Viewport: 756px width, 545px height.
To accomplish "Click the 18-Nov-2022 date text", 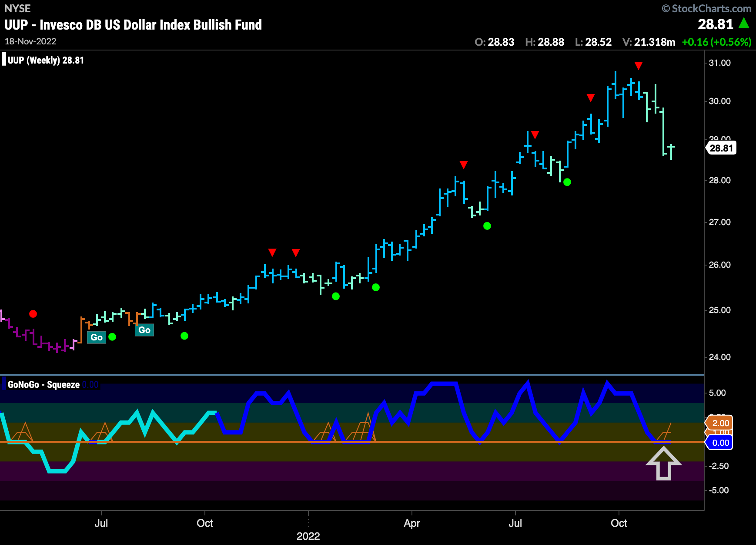I will click(30, 41).
